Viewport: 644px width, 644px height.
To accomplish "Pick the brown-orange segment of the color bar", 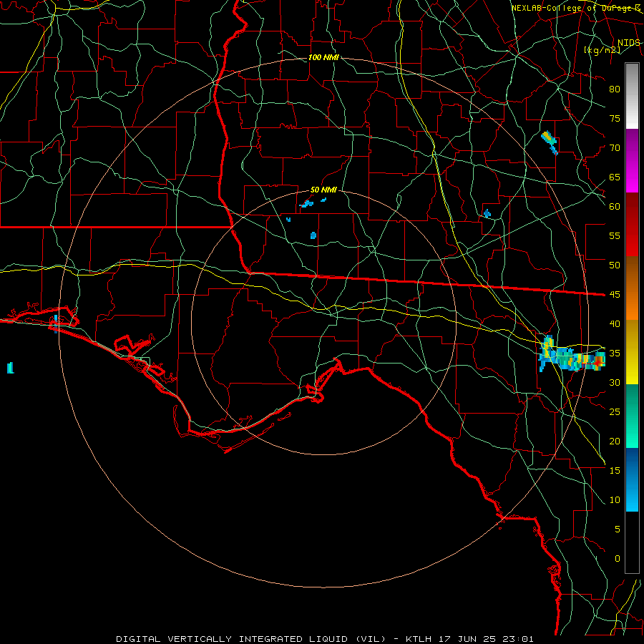I will (632, 288).
